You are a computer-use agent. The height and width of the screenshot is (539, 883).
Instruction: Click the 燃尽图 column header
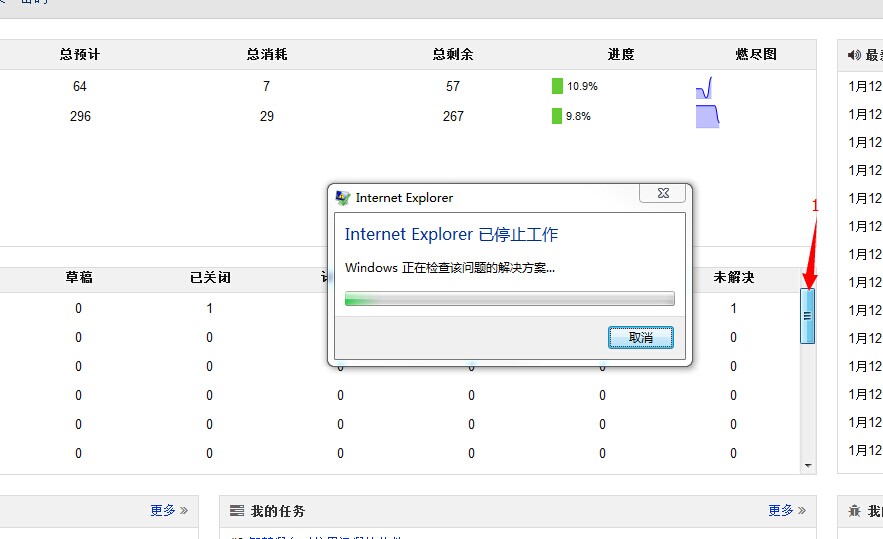(756, 55)
